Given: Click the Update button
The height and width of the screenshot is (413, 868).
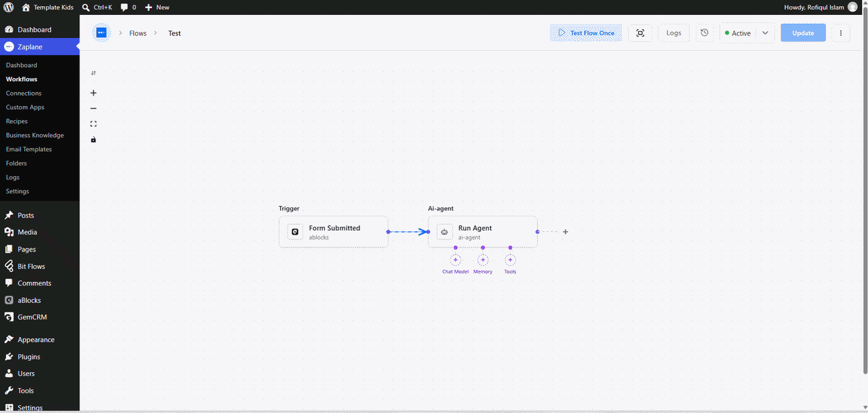Looking at the screenshot, I should click(803, 33).
